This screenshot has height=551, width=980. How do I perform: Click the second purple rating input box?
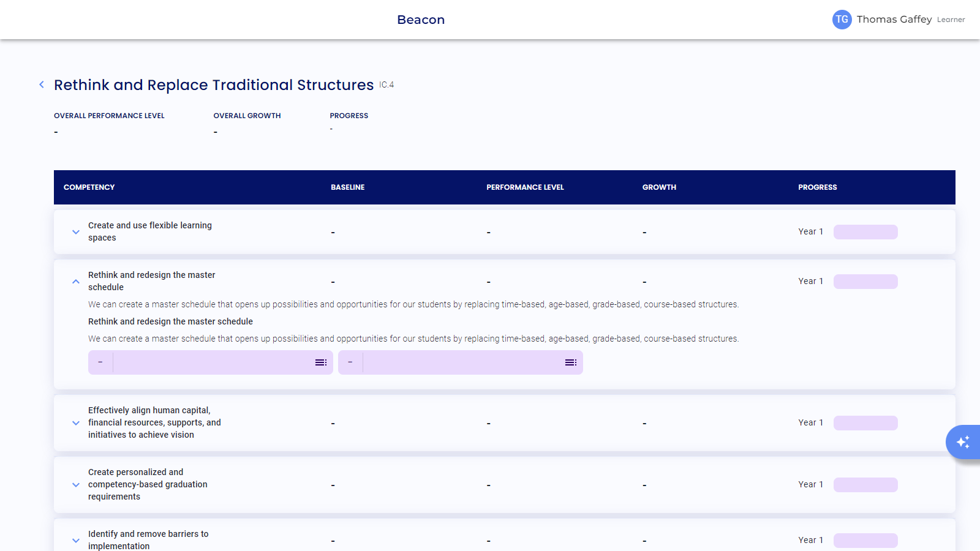click(461, 362)
